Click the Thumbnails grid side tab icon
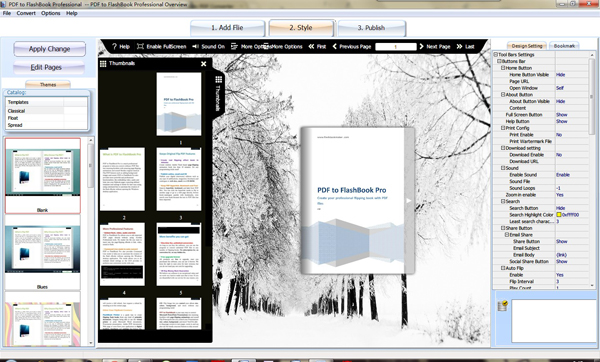The width and height of the screenshot is (600, 362). coord(218,79)
